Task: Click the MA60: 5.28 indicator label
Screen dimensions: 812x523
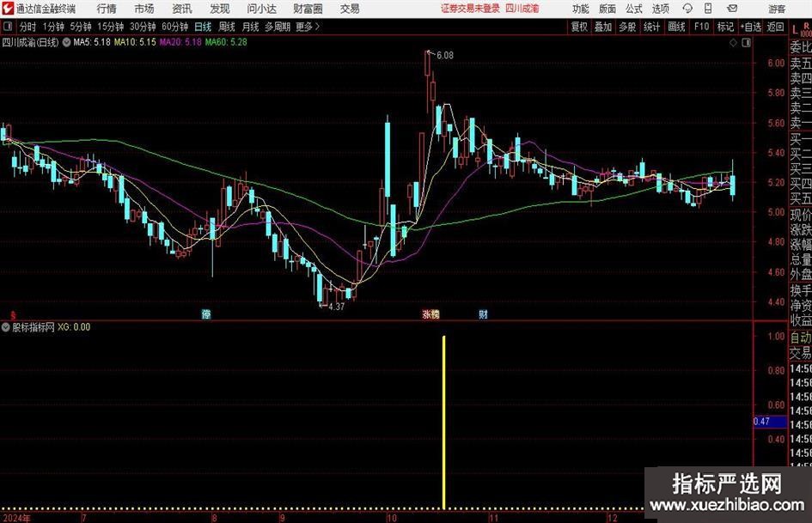Action: 226,42
